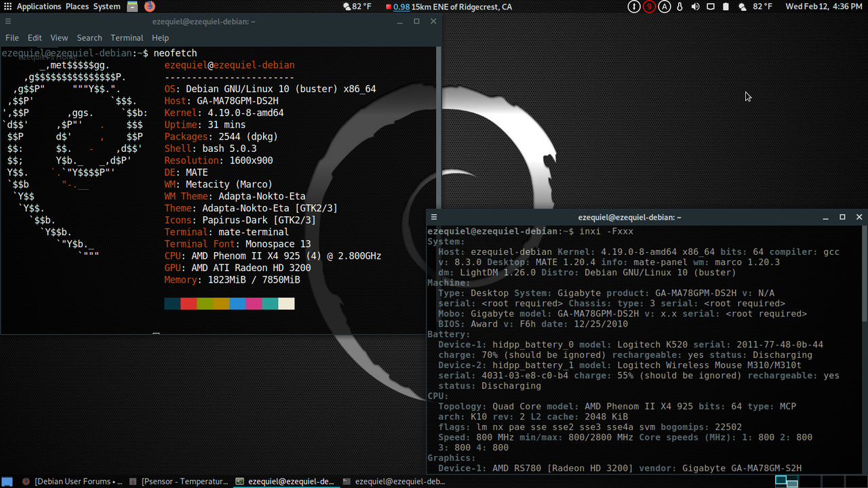This screenshot has height=488, width=868.
Task: Select the second workspace in switcher
Action: click(x=809, y=481)
